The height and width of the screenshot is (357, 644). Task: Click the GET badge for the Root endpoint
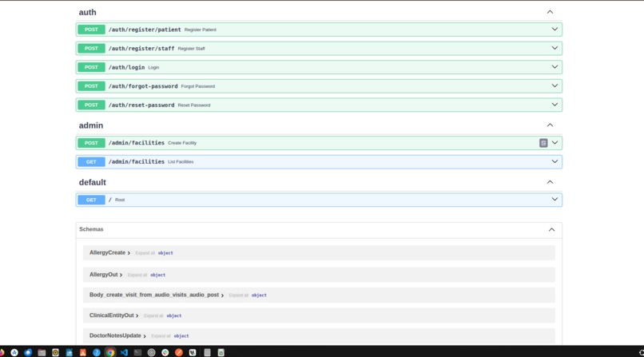[x=91, y=200]
